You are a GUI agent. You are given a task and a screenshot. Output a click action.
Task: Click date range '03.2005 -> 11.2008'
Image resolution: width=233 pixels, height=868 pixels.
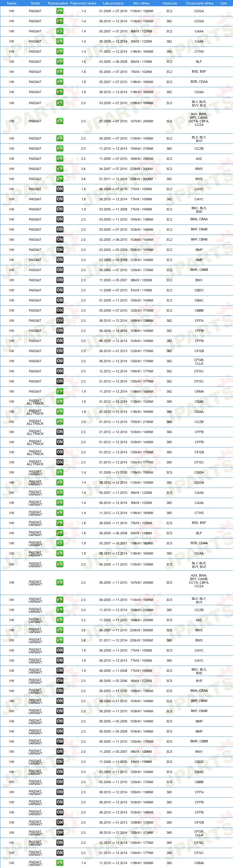tap(113, 209)
